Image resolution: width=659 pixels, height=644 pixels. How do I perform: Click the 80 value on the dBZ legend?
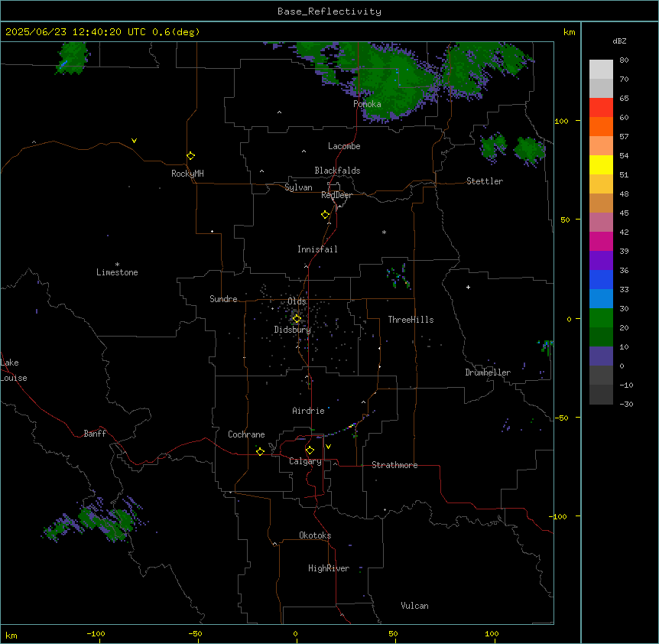tap(624, 60)
